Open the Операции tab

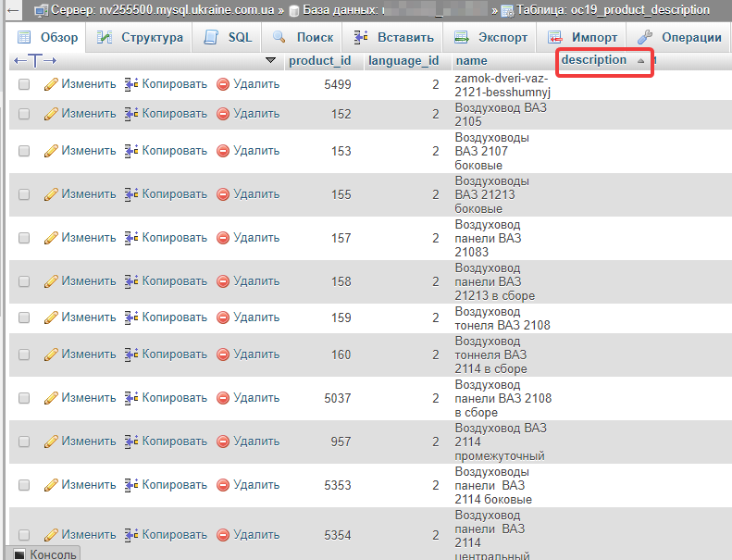(x=679, y=37)
